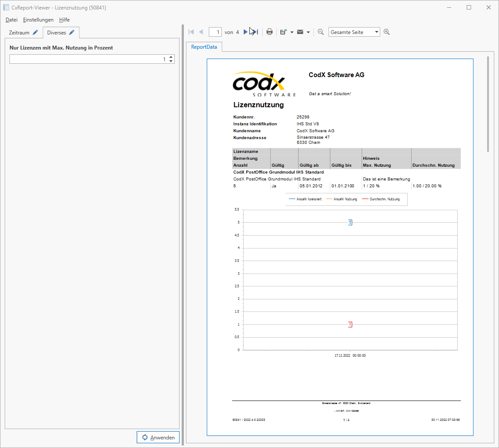Click edit pencil icon on Zeitraum tab
Screen dimensions: 499x448
point(35,32)
